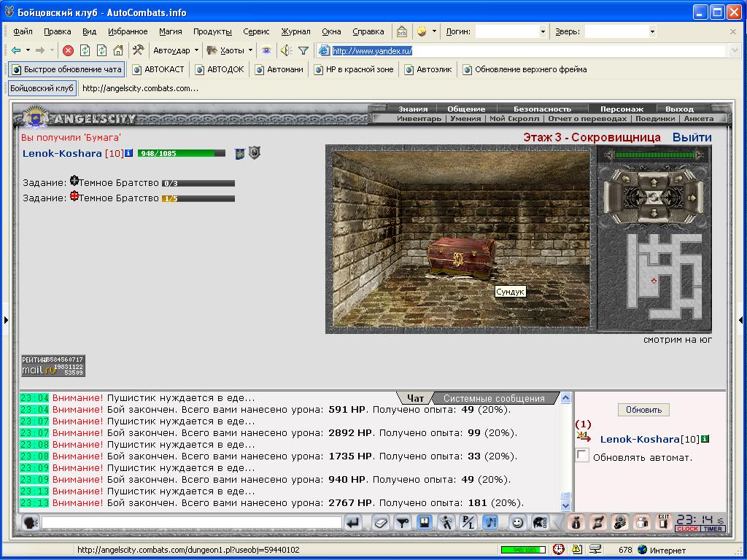
Task: Switch to 'Системные сообщения' chat tab
Action: 494,398
